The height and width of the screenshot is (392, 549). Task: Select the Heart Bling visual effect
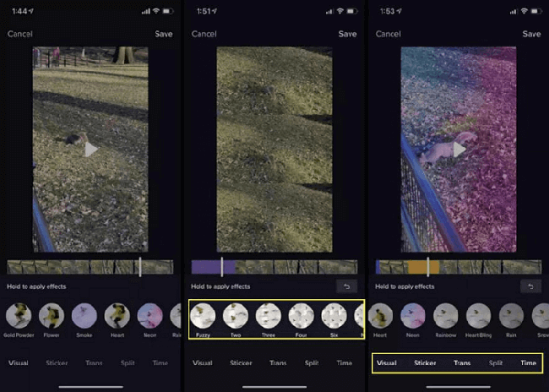coord(478,316)
